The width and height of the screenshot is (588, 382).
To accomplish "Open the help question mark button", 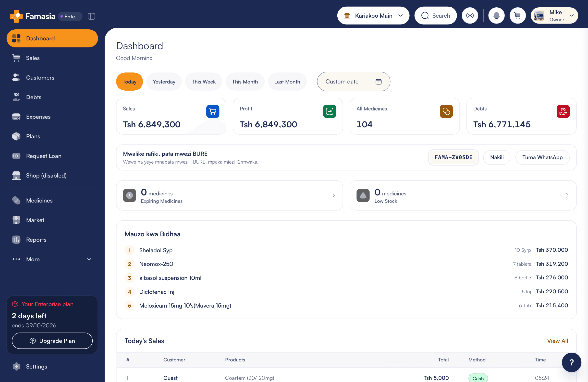I will (571, 362).
